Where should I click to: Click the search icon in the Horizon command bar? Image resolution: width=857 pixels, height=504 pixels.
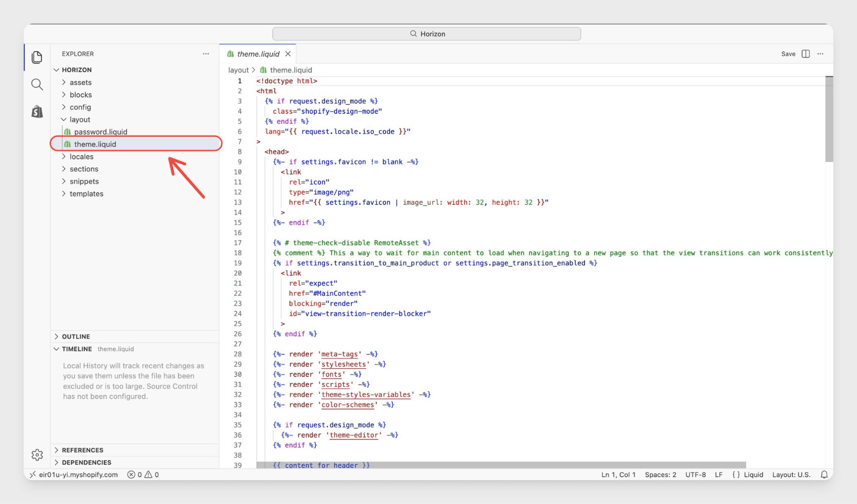pyautogui.click(x=413, y=34)
